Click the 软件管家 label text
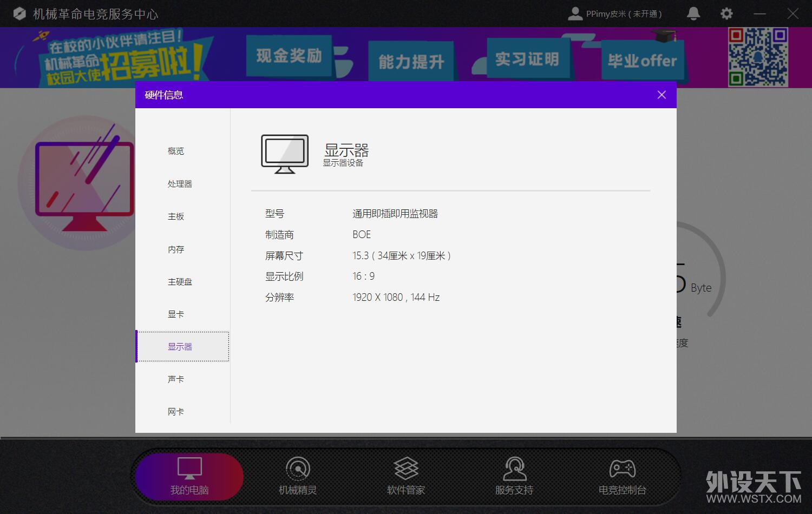The height and width of the screenshot is (514, 812). click(406, 490)
